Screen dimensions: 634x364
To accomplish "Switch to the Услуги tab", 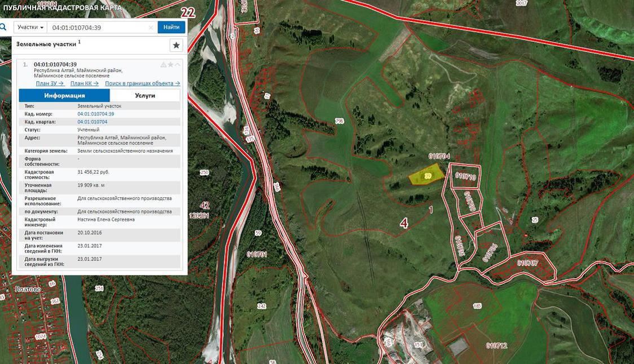I will click(x=145, y=95).
